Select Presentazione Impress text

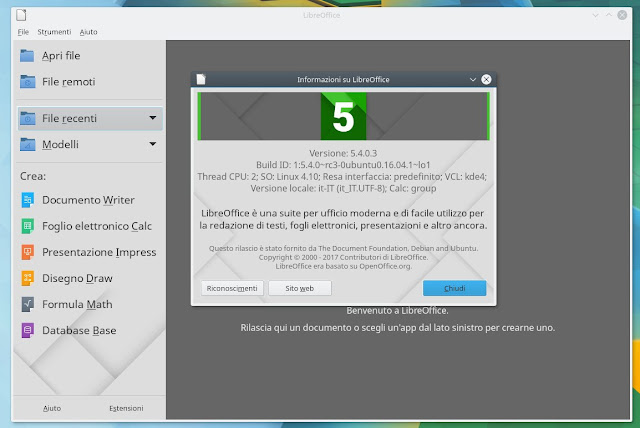click(x=99, y=252)
